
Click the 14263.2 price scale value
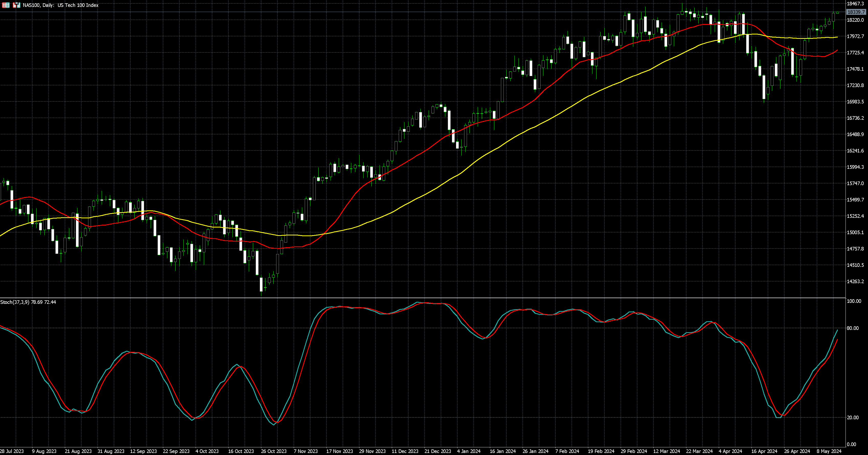coord(855,281)
